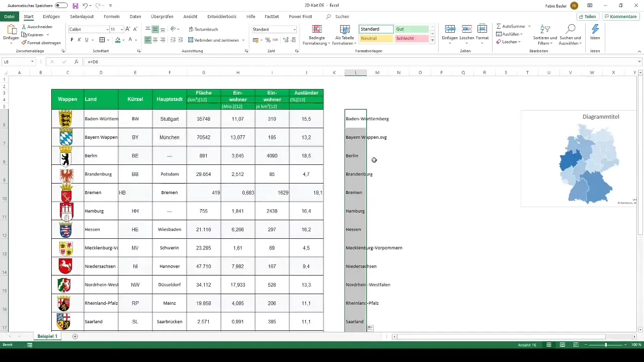Remove a decimal place

(x=293, y=40)
